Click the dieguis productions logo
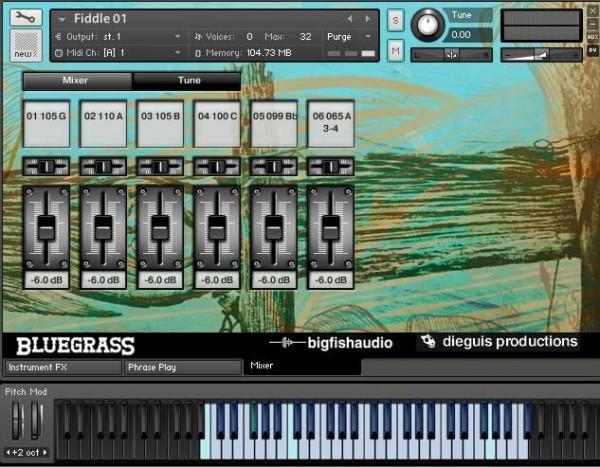The image size is (600, 467). click(499, 341)
